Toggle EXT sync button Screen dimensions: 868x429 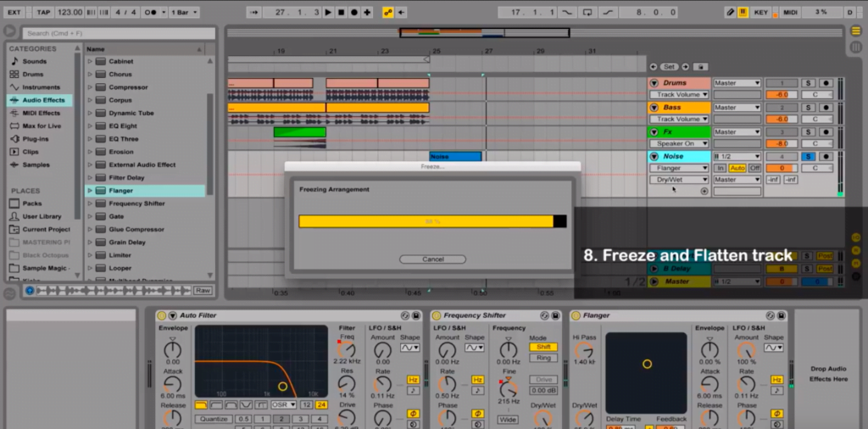14,12
